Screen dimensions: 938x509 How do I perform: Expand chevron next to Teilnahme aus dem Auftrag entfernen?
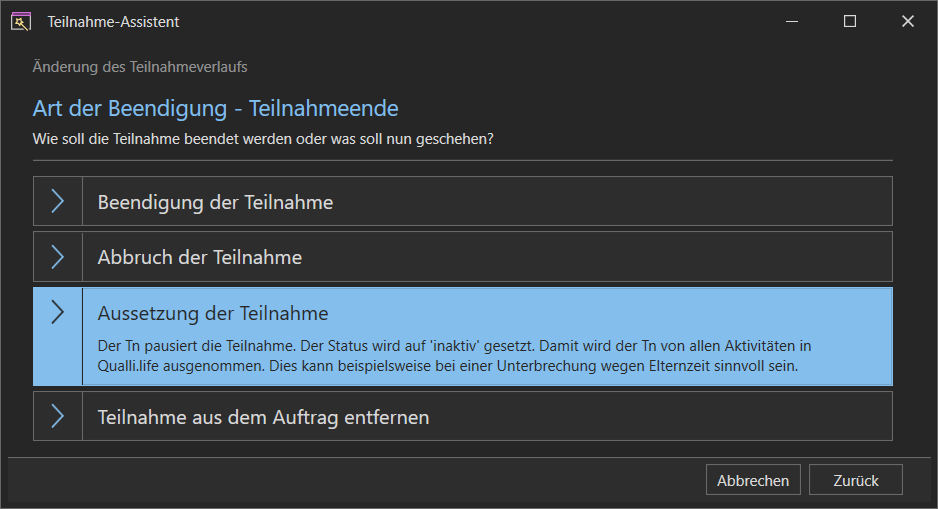click(x=57, y=416)
